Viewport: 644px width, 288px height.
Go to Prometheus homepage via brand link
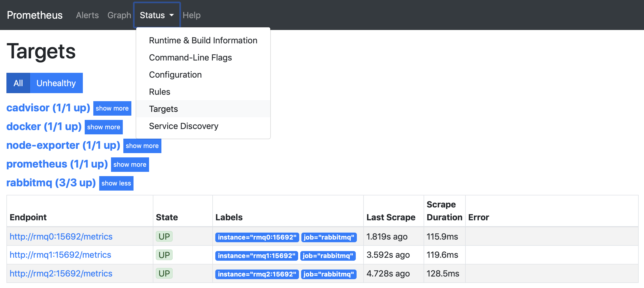click(x=34, y=15)
